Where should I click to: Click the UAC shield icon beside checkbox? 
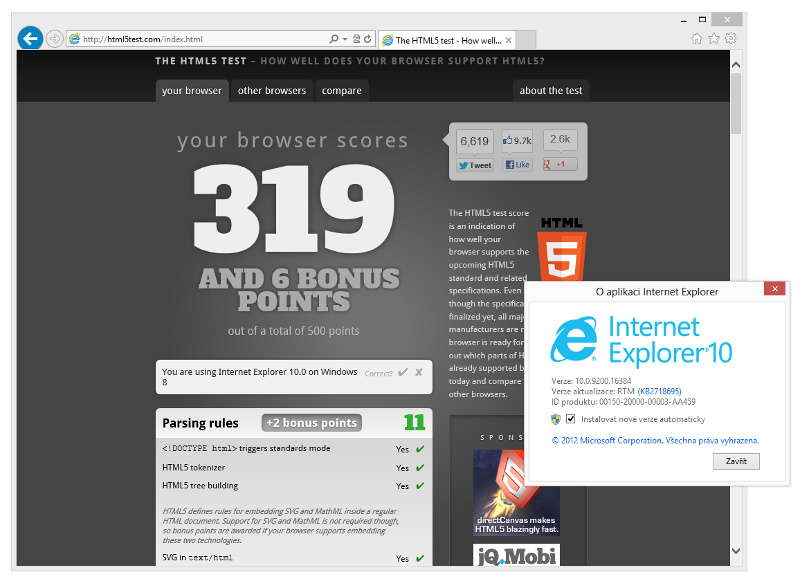coord(556,420)
